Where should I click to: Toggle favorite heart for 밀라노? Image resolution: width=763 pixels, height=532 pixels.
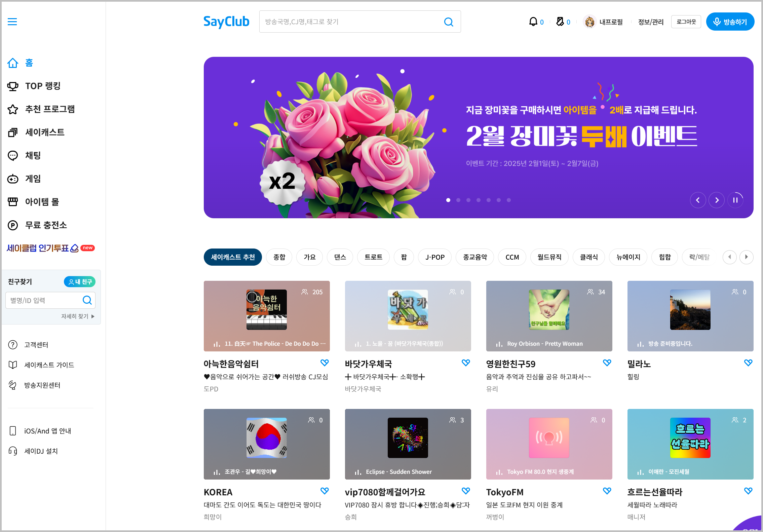click(x=748, y=363)
